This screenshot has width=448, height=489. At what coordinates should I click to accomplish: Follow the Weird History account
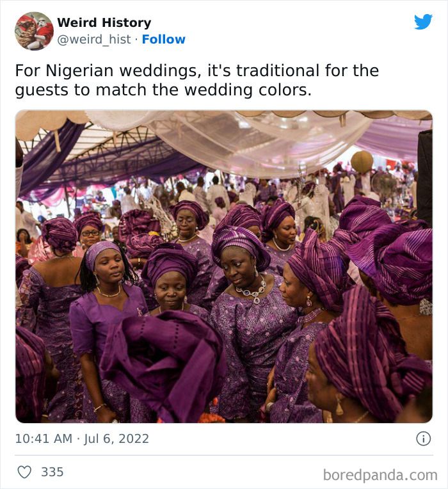[163, 39]
